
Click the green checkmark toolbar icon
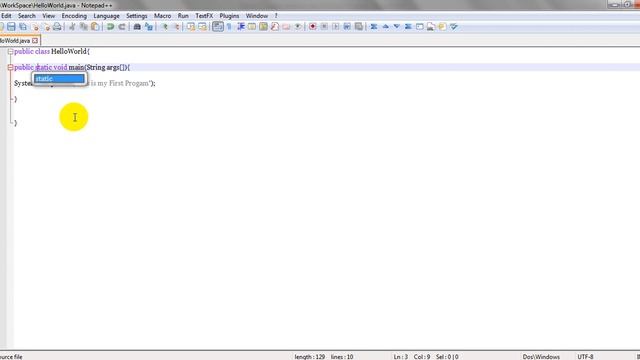point(454,27)
